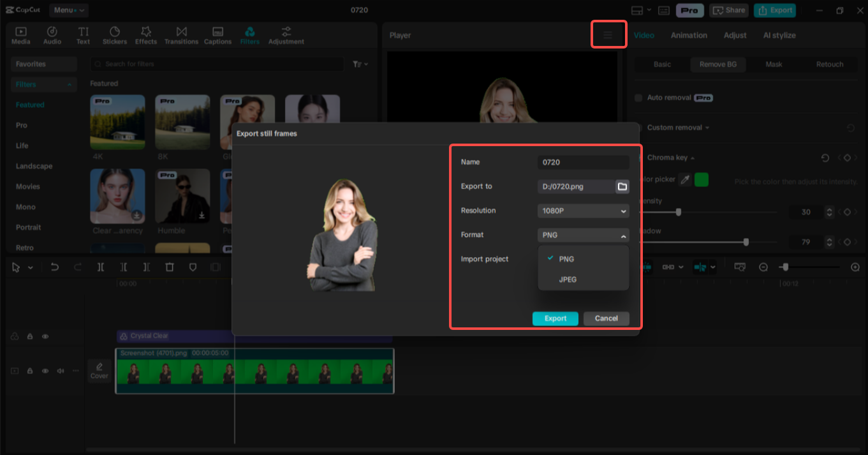Open the Transitions panel
This screenshot has height=455, width=868.
click(181, 34)
